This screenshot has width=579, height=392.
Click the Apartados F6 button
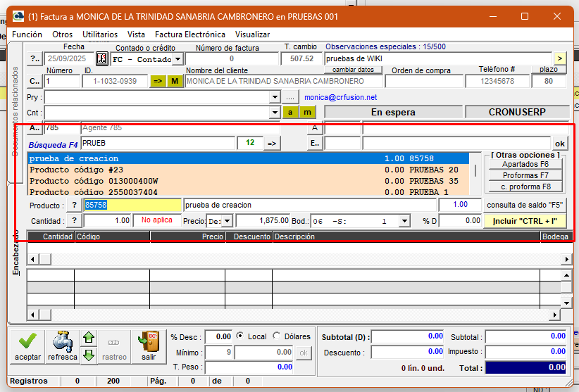(x=525, y=164)
